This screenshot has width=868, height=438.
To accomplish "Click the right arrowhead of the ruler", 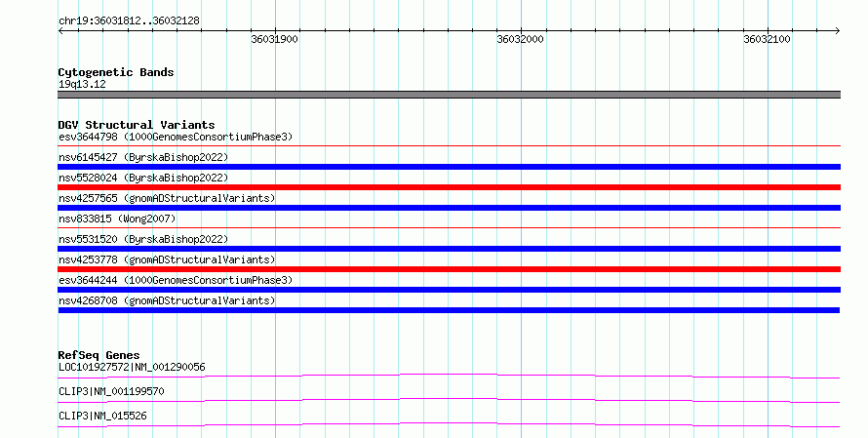I will (x=838, y=30).
